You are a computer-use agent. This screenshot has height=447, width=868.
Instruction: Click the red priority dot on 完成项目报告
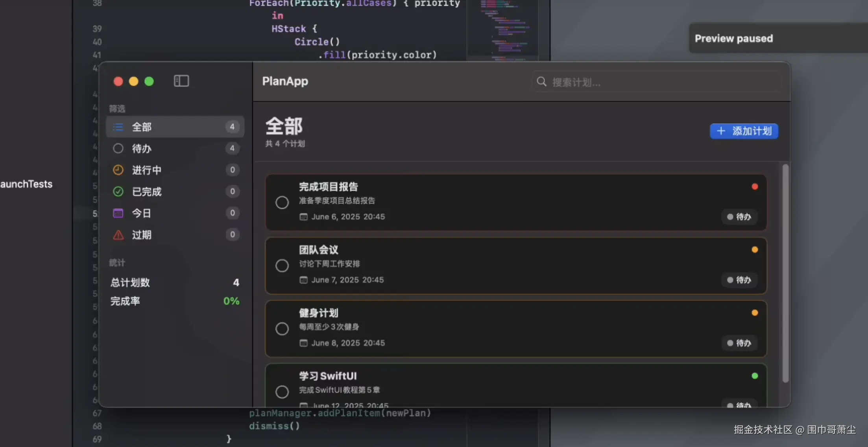755,187
